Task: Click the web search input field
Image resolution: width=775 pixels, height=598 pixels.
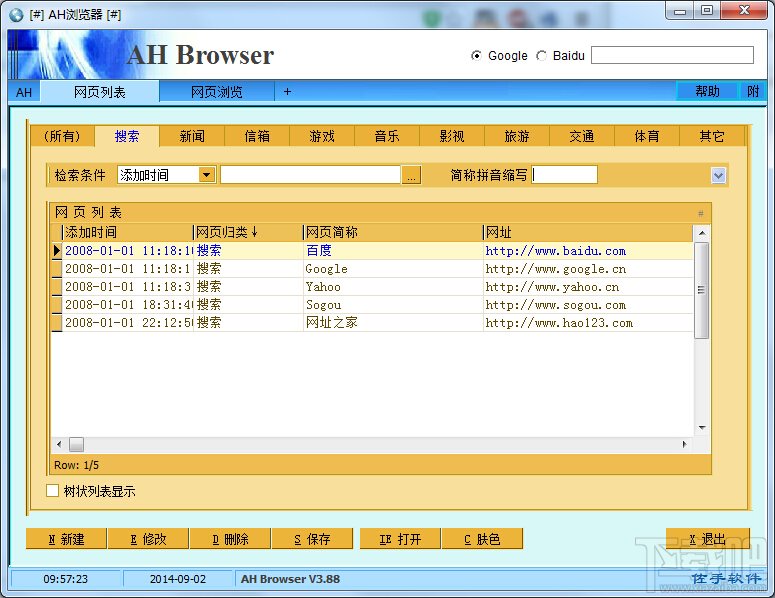Action: coord(672,55)
